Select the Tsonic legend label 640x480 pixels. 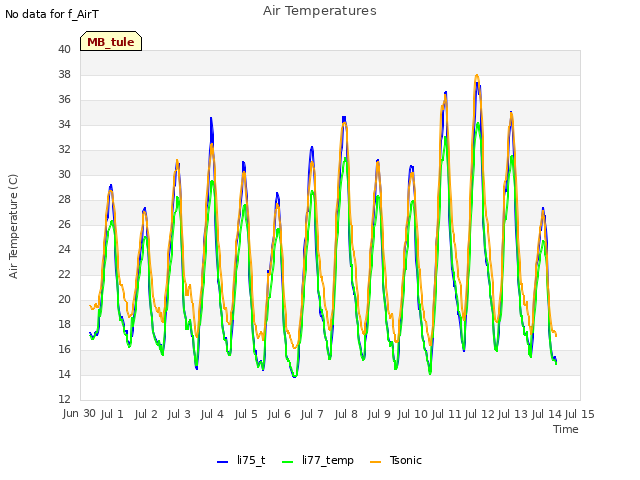(x=405, y=460)
